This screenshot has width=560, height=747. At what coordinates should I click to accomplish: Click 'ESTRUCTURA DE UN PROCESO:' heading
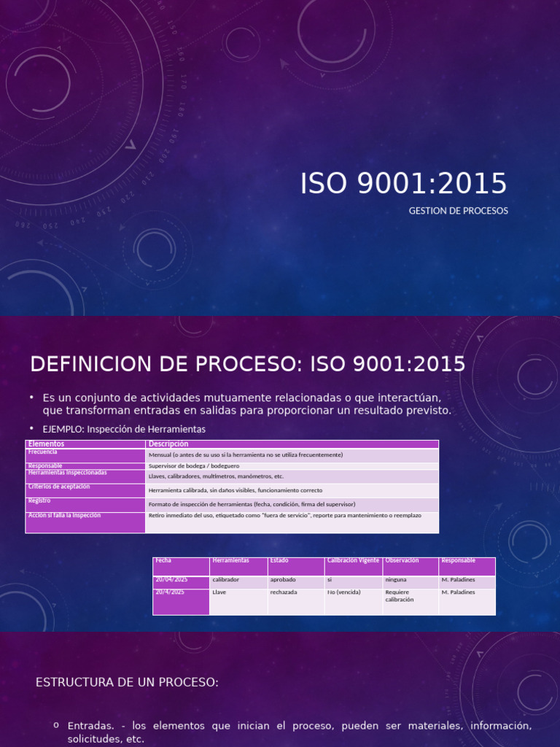pos(127,683)
